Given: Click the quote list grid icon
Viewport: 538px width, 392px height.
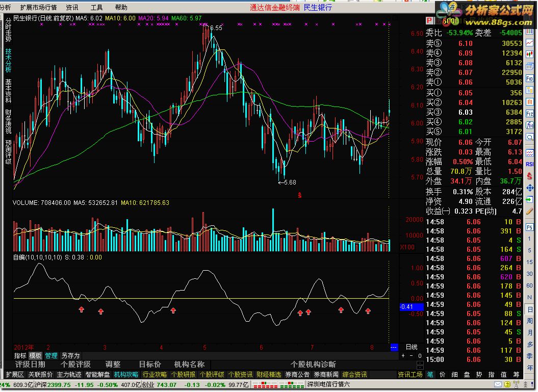Looking at the screenshot, I should (530, 31).
